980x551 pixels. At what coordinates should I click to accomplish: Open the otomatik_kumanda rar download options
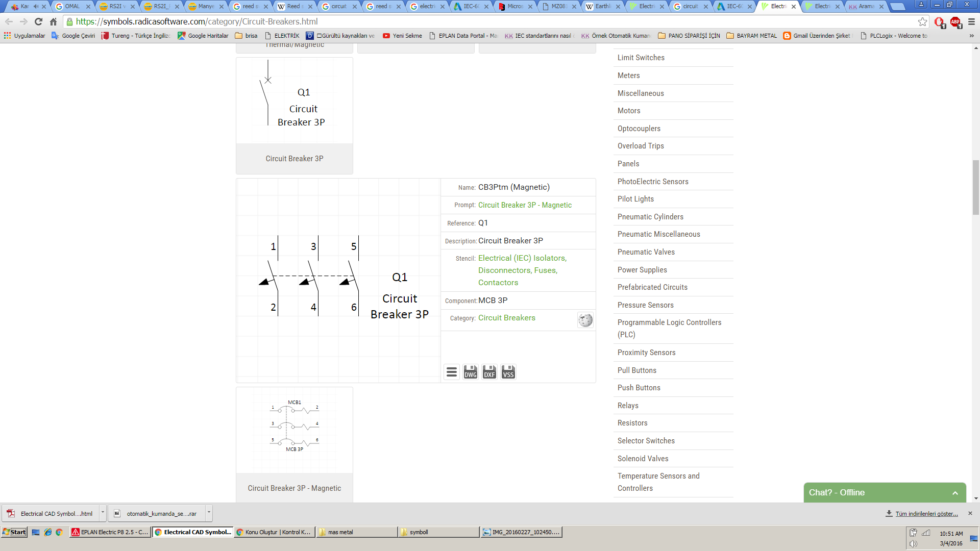point(209,513)
